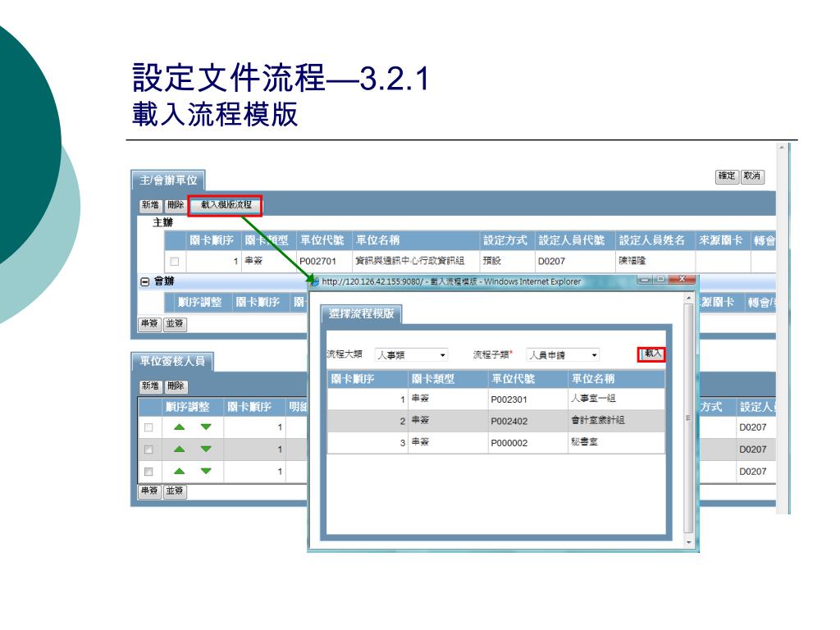Select the 選擇流程模版 tab
The width and height of the screenshot is (840, 630).
point(361,314)
